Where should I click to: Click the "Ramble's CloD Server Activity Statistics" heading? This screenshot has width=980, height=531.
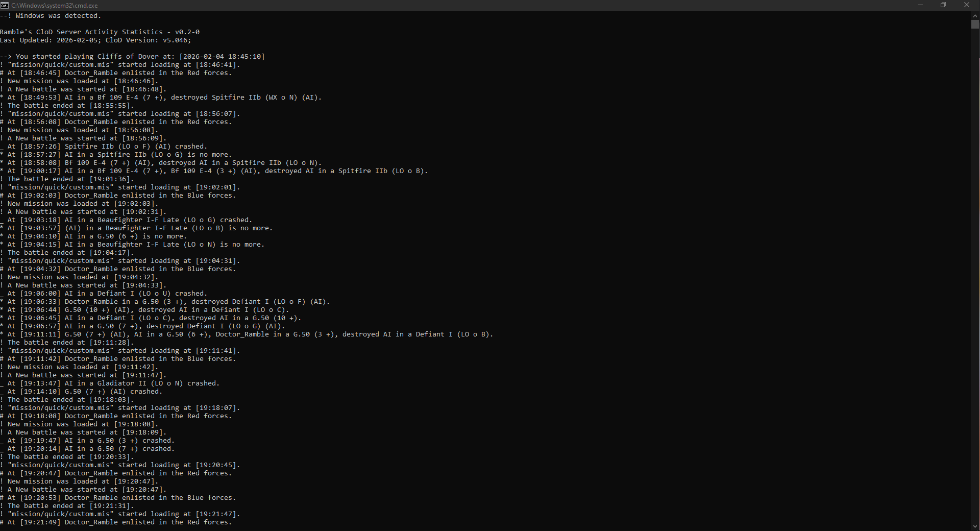(x=100, y=32)
